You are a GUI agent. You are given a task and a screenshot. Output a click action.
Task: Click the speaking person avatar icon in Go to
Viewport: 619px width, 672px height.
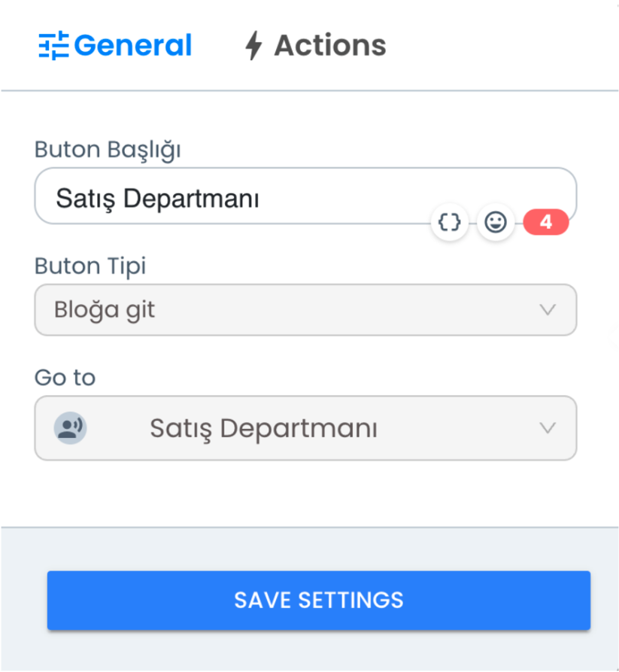click(70, 427)
